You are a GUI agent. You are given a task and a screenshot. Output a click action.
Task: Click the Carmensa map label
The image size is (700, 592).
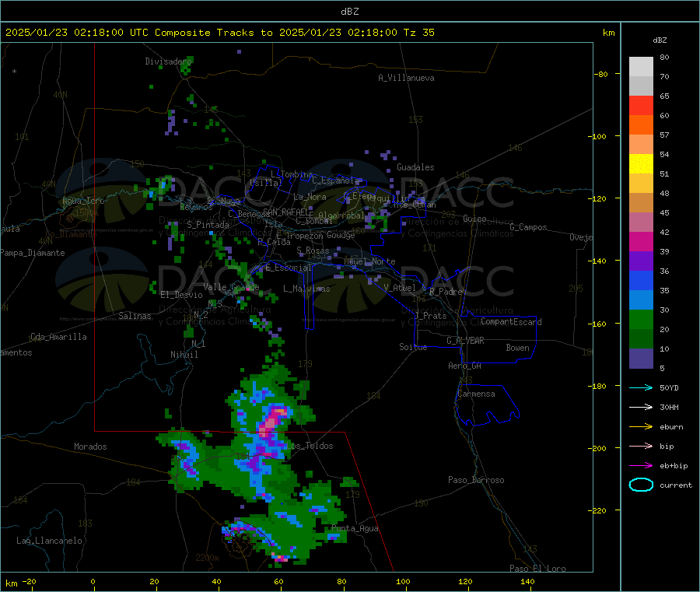(x=476, y=394)
